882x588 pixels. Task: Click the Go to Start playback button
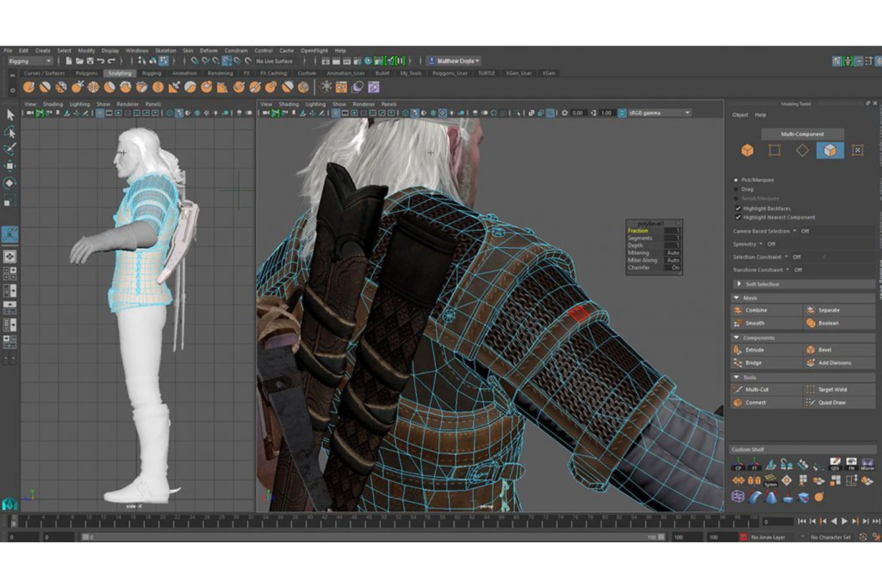[802, 521]
